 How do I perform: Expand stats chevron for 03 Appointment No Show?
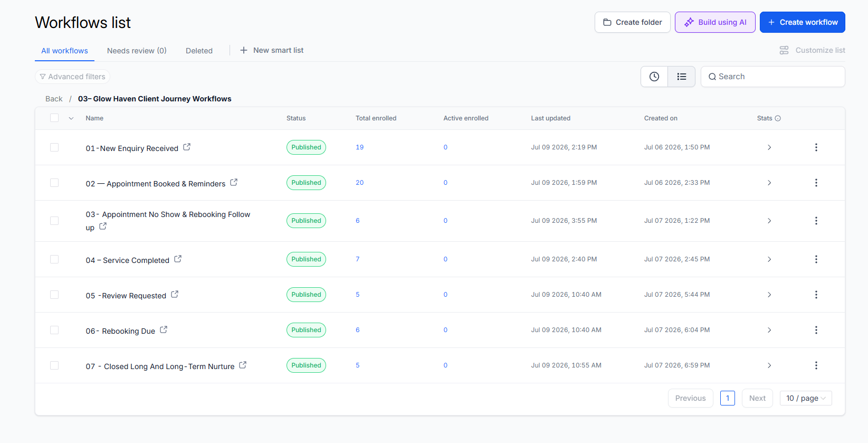coord(769,221)
